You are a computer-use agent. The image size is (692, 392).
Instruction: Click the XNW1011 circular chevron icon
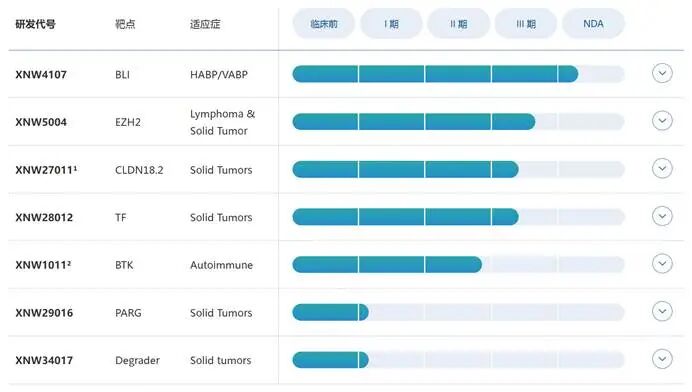pos(662,264)
